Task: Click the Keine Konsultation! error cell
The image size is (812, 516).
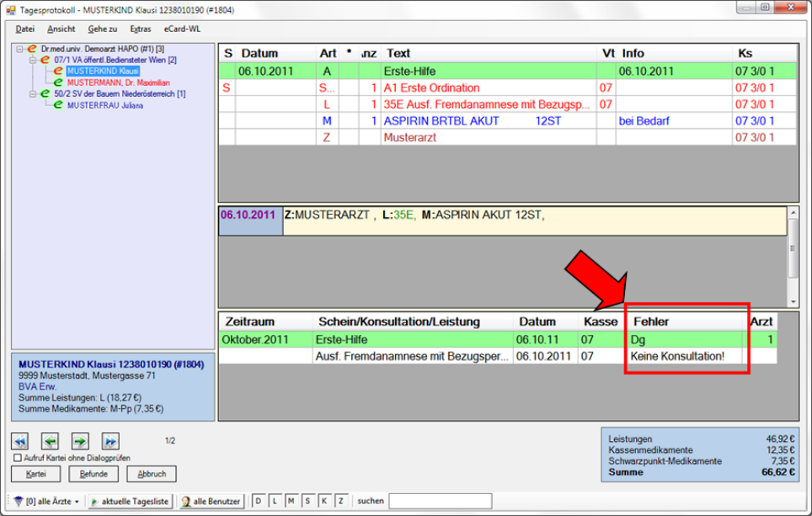Action: (685, 356)
